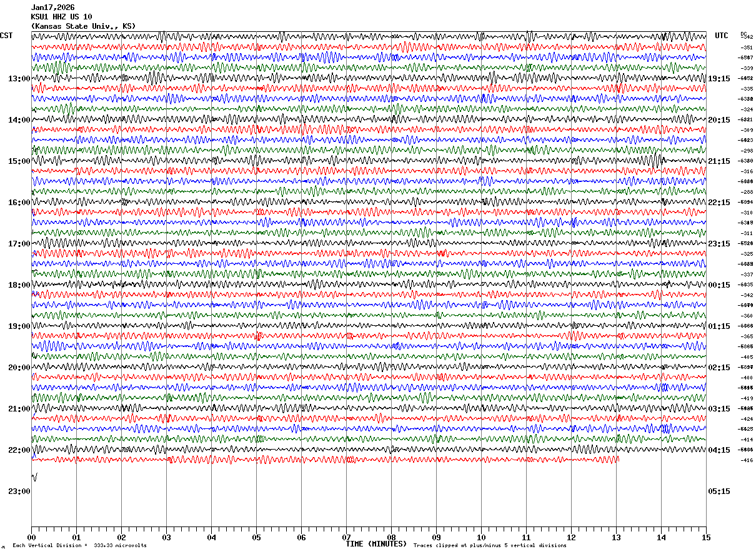
Task: Click minute tick 05 on the time axis
Action: 256,537
